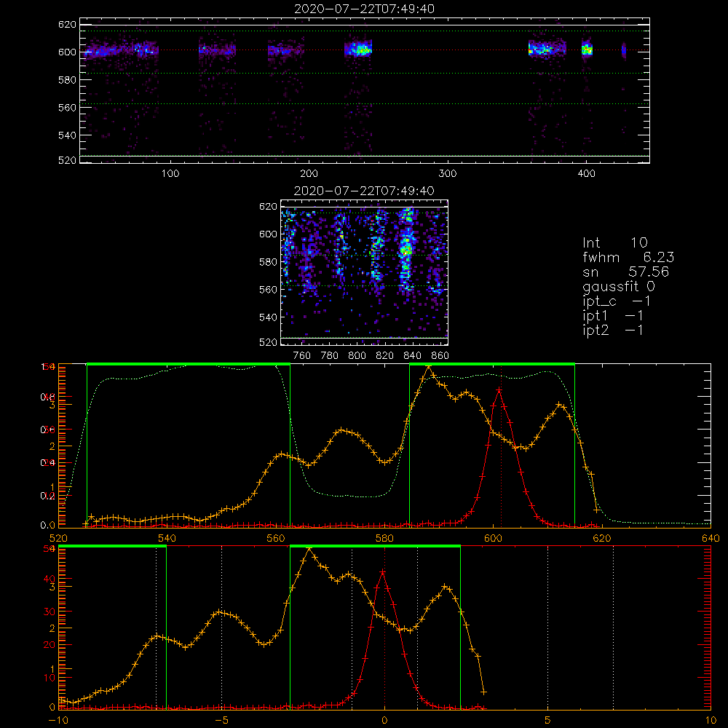This screenshot has height=728, width=728.
Task: Click the thick green bar spanning 585–615 in the profile plot
Action: pos(492,364)
